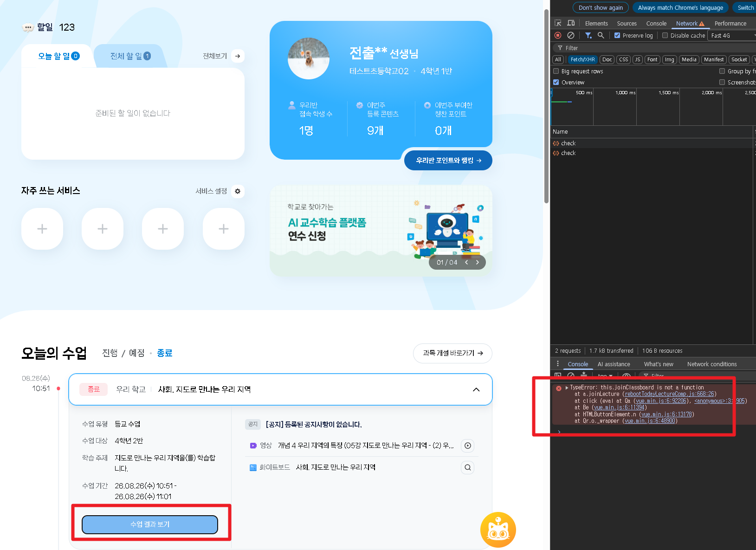The width and height of the screenshot is (756, 550).
Task: Open the AI 교수학습 플랫폼 연수 신청 banner
Action: click(x=381, y=231)
